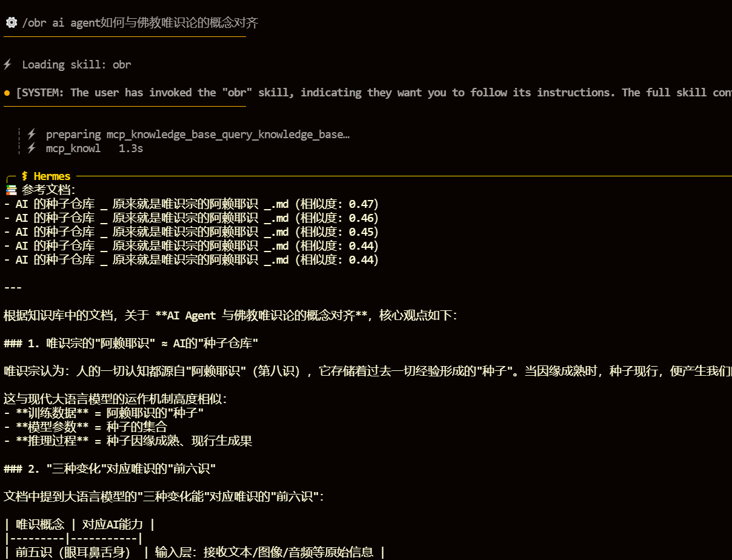Click lightning icon beside preparing mcp_knowledge_base
Image resolution: width=732 pixels, height=560 pixels.
click(32, 135)
